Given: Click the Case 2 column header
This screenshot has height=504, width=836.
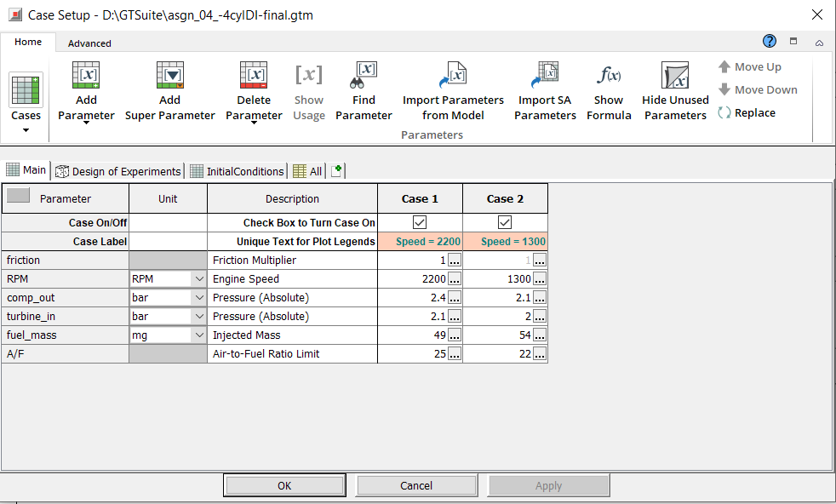Looking at the screenshot, I should 506,199.
